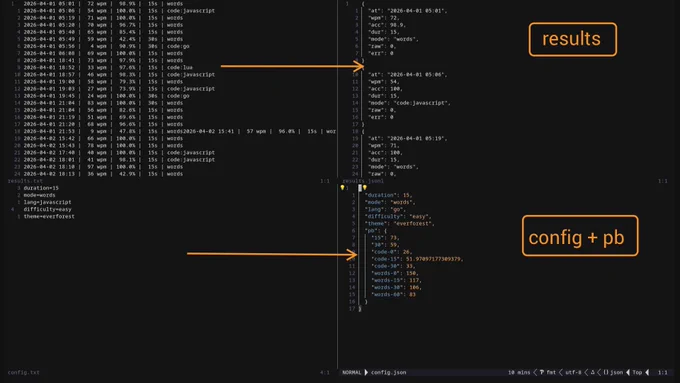Select the 21:04 row with 56 wpm
Image resolution: width=680 pixels, height=383 pixels.
tap(103, 110)
